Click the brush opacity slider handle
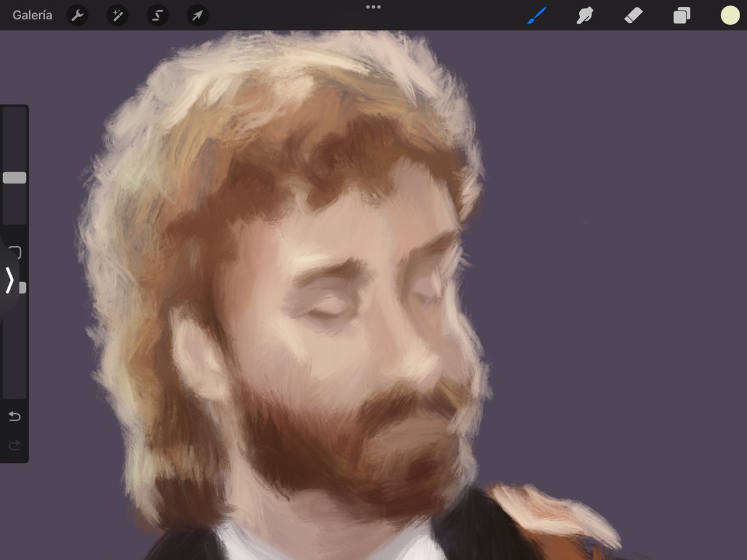Viewport: 747px width, 560px height. coord(22,287)
